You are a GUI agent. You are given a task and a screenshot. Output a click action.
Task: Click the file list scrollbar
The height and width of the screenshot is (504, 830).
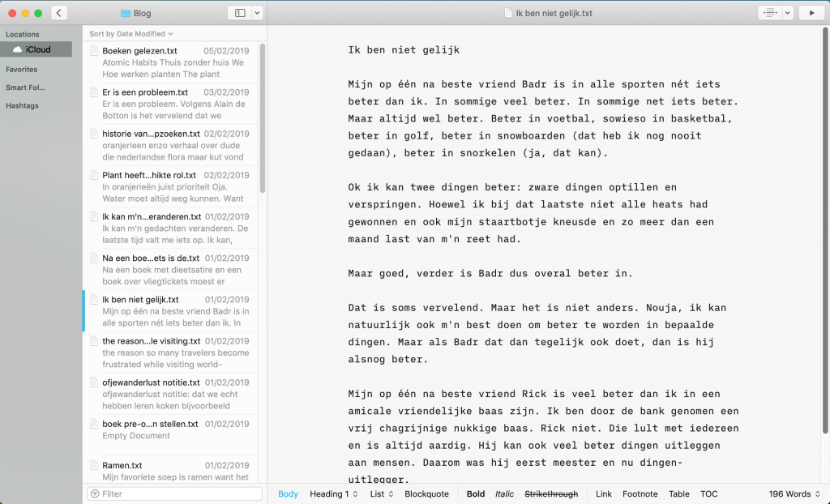(x=263, y=118)
